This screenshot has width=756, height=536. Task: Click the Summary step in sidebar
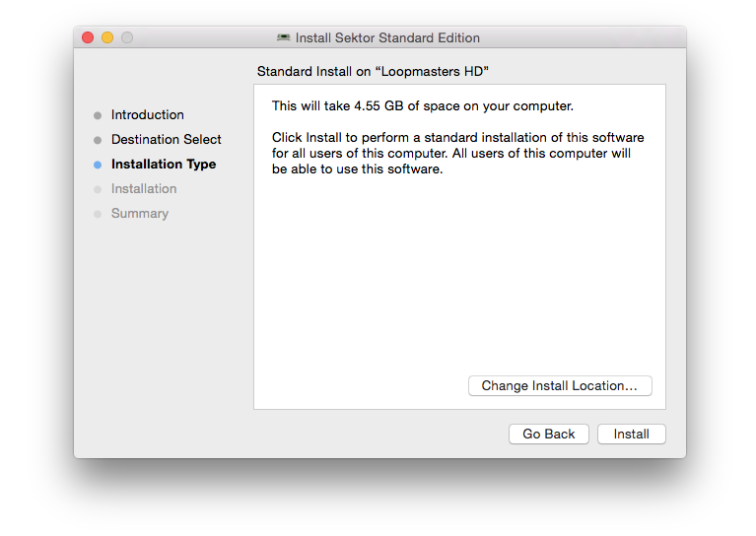tap(139, 214)
